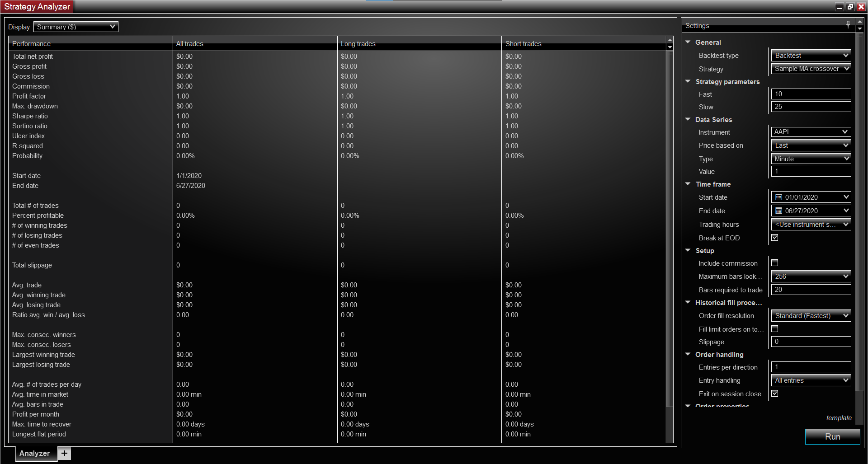
Task: Click the pin icon on the Settings panel
Action: pyautogui.click(x=848, y=25)
